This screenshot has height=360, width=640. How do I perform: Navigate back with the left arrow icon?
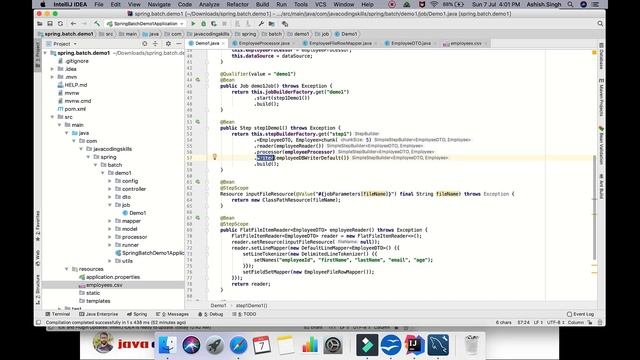[73, 24]
